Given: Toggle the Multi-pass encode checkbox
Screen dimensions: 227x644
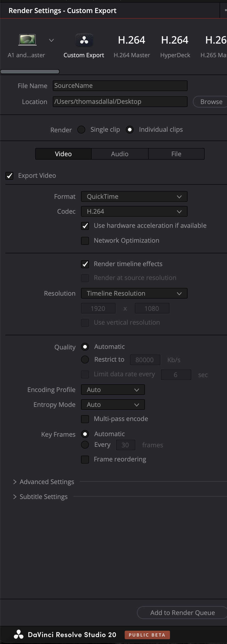Looking at the screenshot, I should coord(85,419).
